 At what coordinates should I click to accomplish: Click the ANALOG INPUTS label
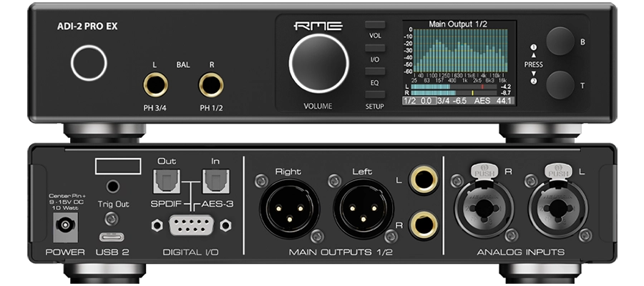[x=521, y=252]
